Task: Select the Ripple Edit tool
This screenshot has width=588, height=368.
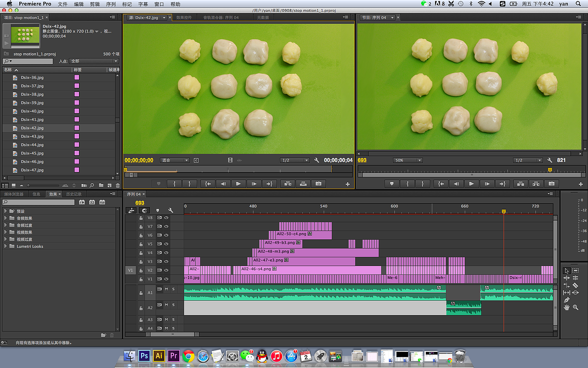Action: point(566,278)
